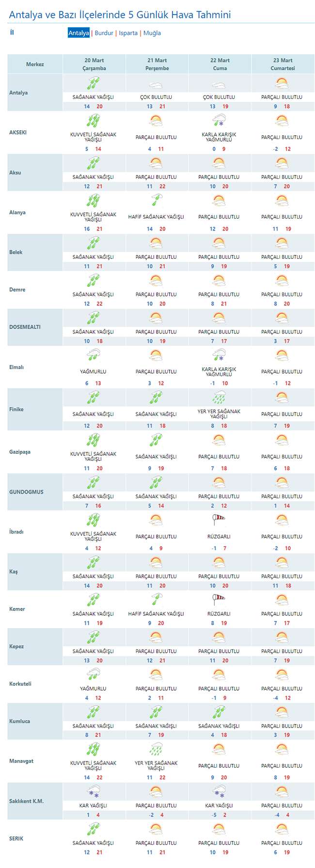Click Antalya's 20 Mart rain shower icon

click(x=93, y=84)
